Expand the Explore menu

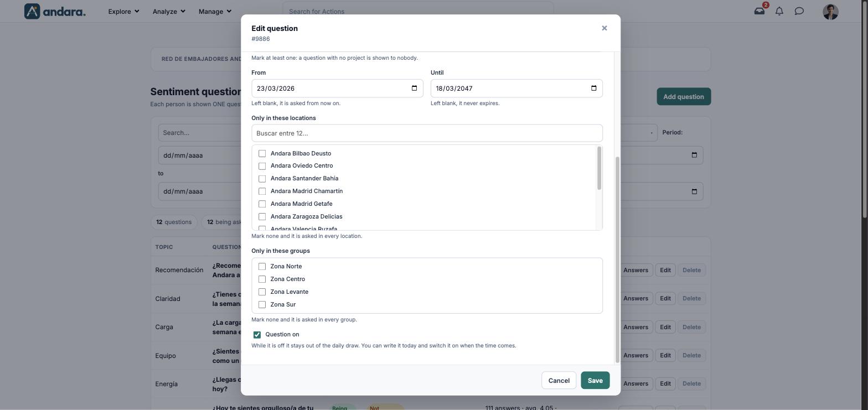(x=123, y=11)
